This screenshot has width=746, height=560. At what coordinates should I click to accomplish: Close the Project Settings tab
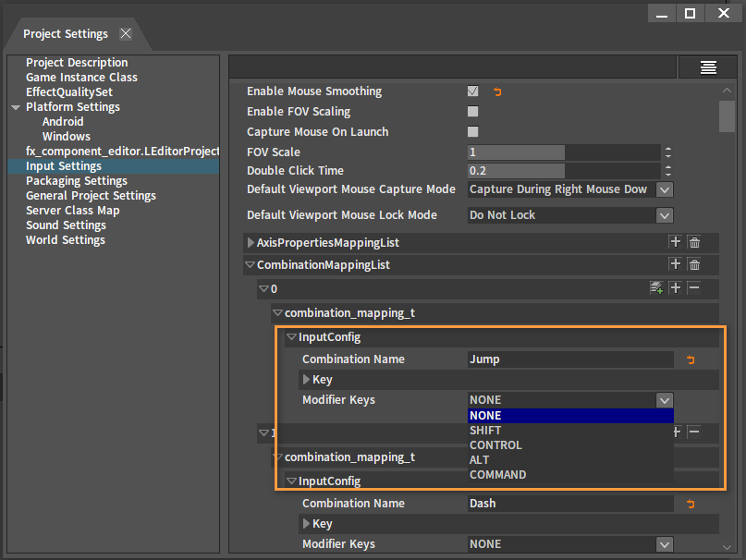point(126,33)
